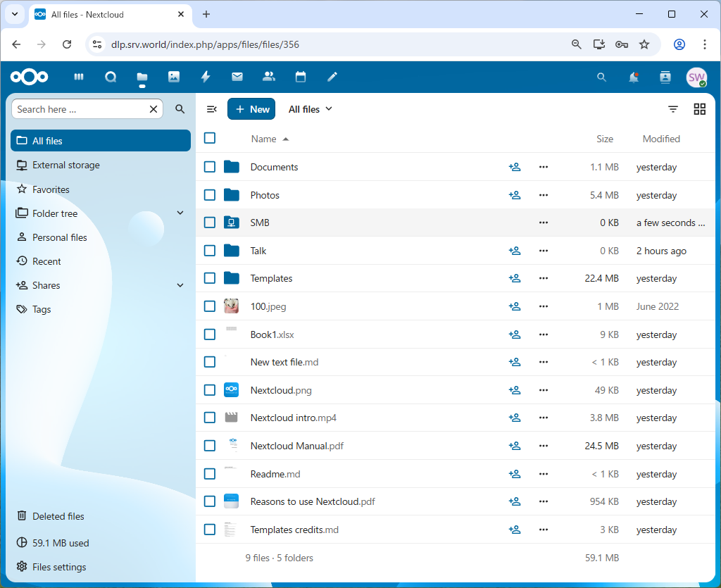The image size is (721, 588).
Task: Open the Talk app icon
Action: (x=111, y=77)
